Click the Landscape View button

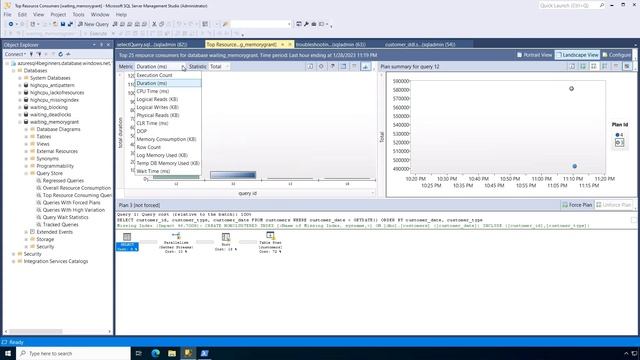[x=577, y=55]
